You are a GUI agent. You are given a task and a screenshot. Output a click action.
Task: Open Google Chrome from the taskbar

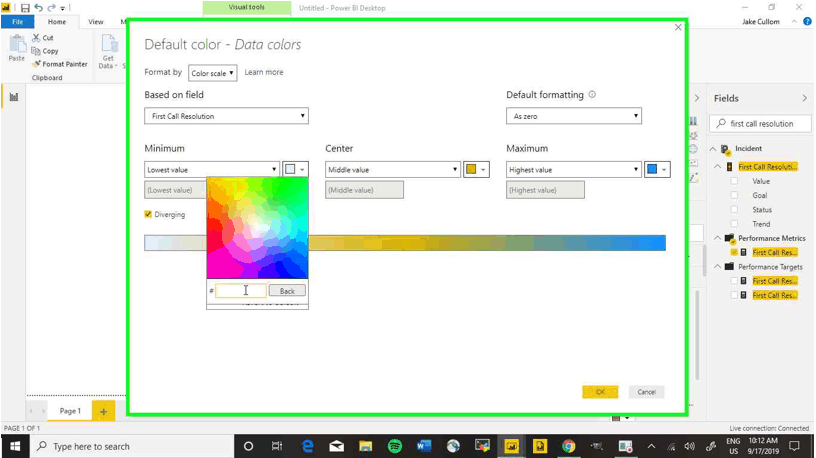tap(568, 446)
